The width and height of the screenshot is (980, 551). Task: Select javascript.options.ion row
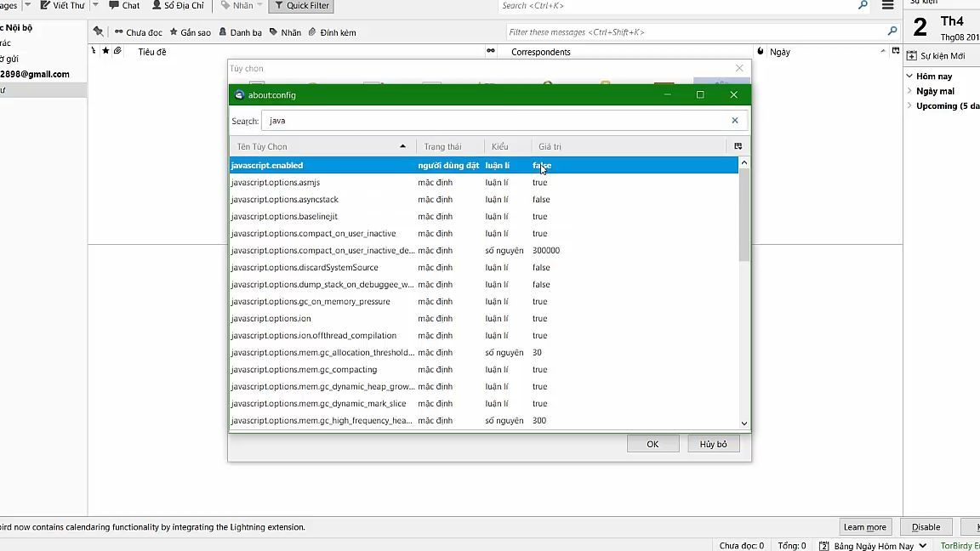point(484,318)
